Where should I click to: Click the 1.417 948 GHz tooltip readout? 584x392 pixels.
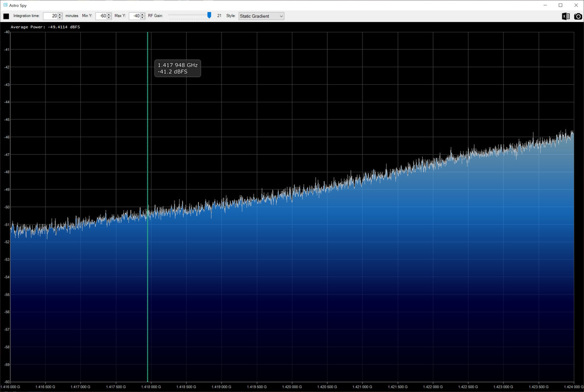pyautogui.click(x=178, y=68)
